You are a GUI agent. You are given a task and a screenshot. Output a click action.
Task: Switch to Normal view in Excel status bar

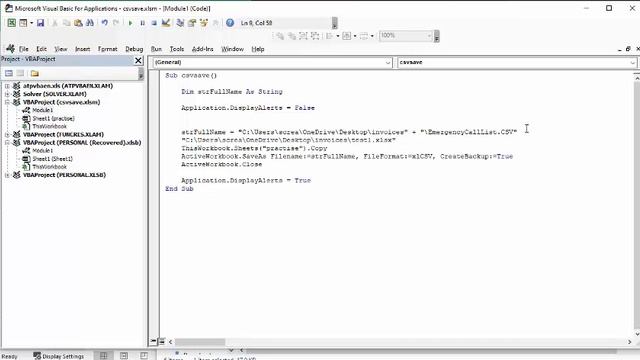(x=104, y=356)
